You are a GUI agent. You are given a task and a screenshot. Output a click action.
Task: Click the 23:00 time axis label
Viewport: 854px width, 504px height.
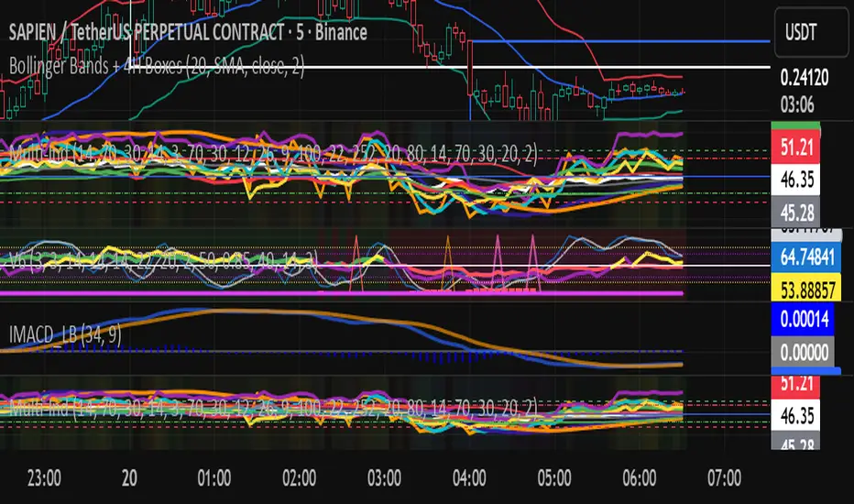pyautogui.click(x=44, y=478)
